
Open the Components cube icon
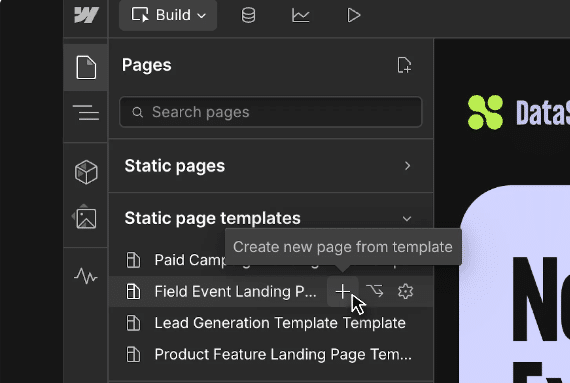[86, 172]
